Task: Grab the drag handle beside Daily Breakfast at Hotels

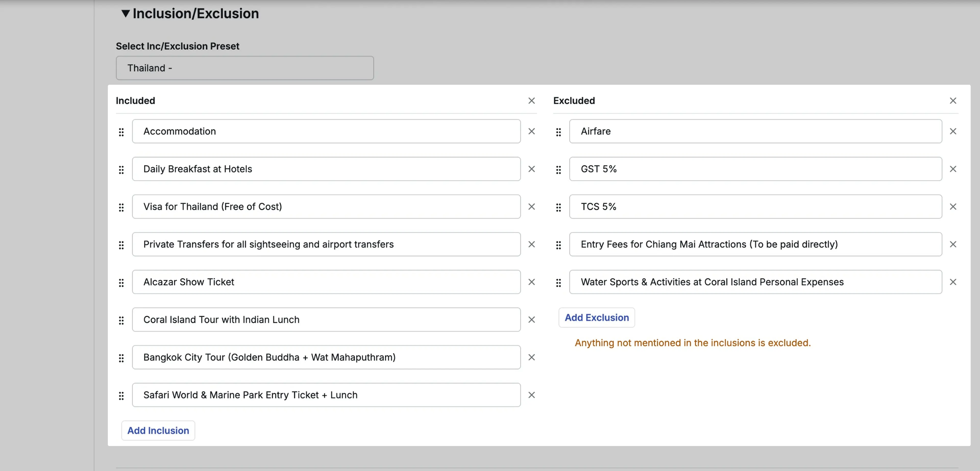Action: point(121,169)
